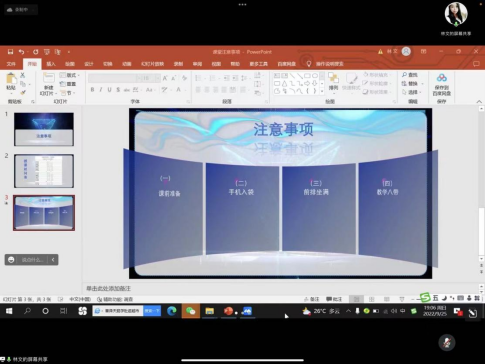Expand the shapes gallery more arrow

point(322,91)
